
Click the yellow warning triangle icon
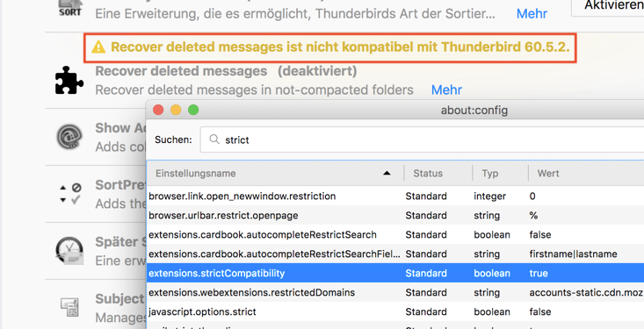coord(98,47)
